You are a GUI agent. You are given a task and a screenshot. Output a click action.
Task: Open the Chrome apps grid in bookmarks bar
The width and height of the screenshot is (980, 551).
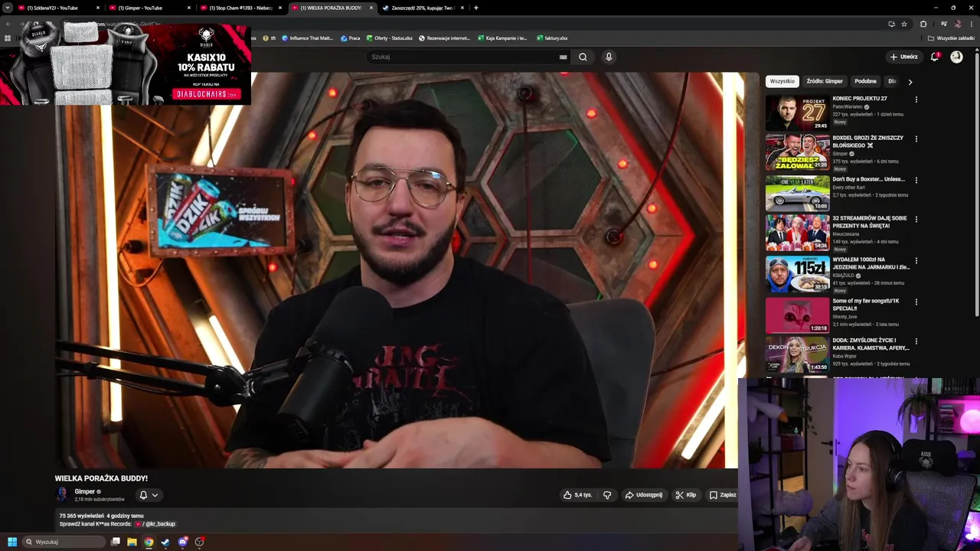coord(8,38)
